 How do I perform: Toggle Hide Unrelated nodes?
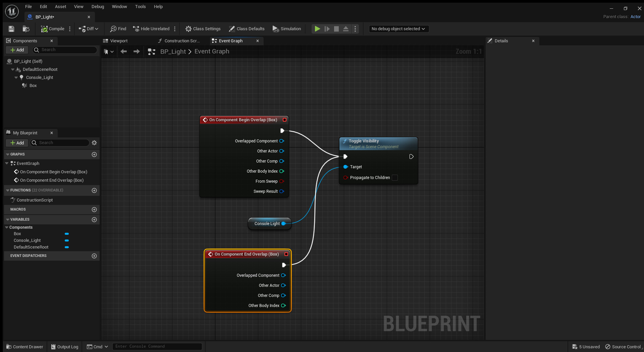coord(151,29)
